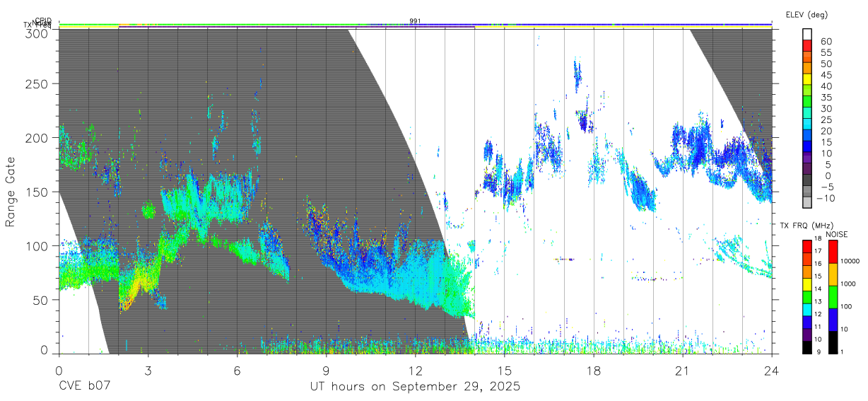Click the '16' label on TX FRQ legend
The image size is (868, 401).
point(818,263)
